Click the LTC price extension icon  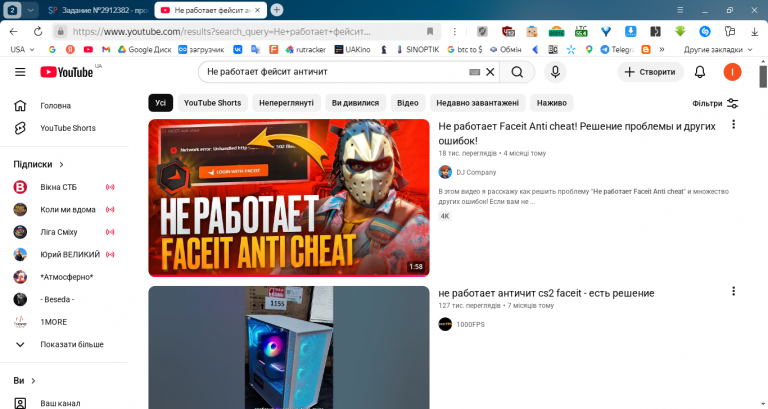pyautogui.click(x=581, y=32)
